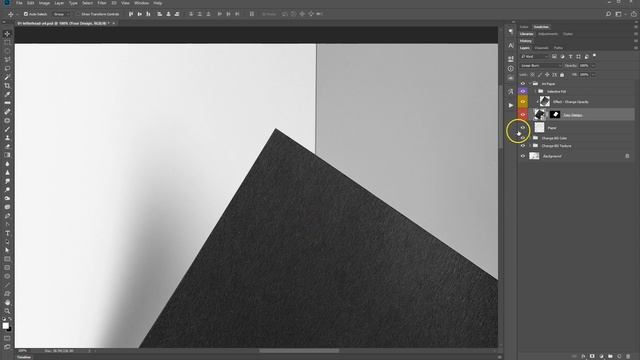This screenshot has width=640, height=360.
Task: Collapse the A4 Paper group
Action: 531,84
